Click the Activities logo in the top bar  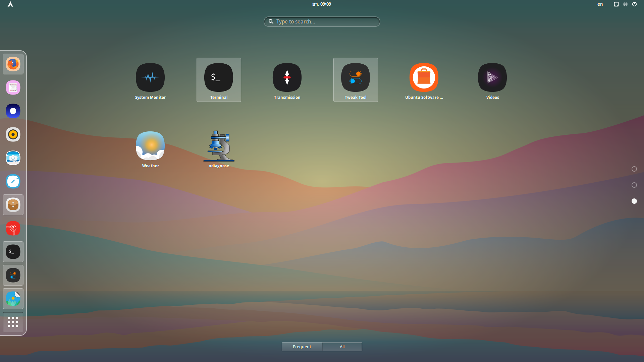pyautogui.click(x=10, y=4)
